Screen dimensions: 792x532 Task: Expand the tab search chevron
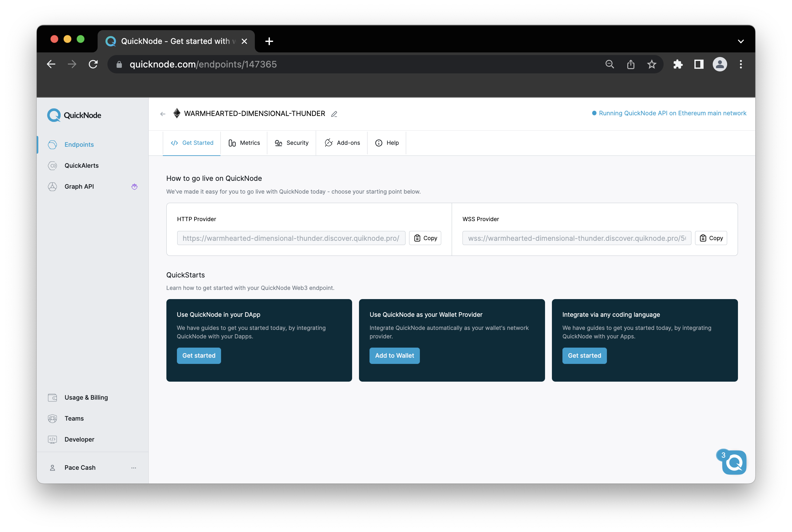tap(741, 41)
